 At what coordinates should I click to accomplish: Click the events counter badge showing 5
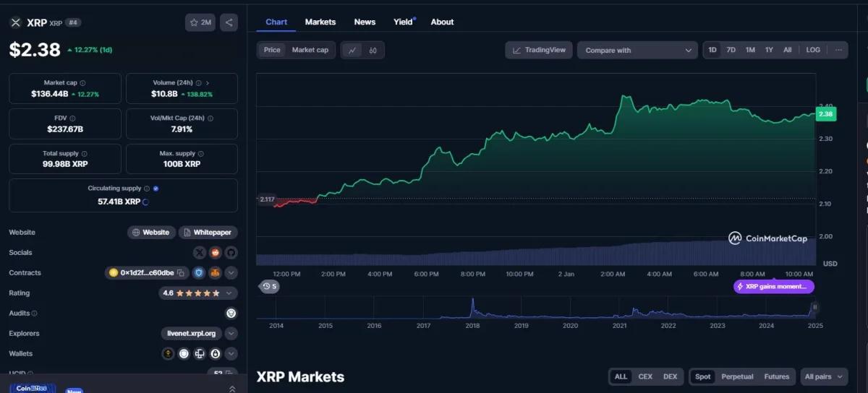[270, 287]
